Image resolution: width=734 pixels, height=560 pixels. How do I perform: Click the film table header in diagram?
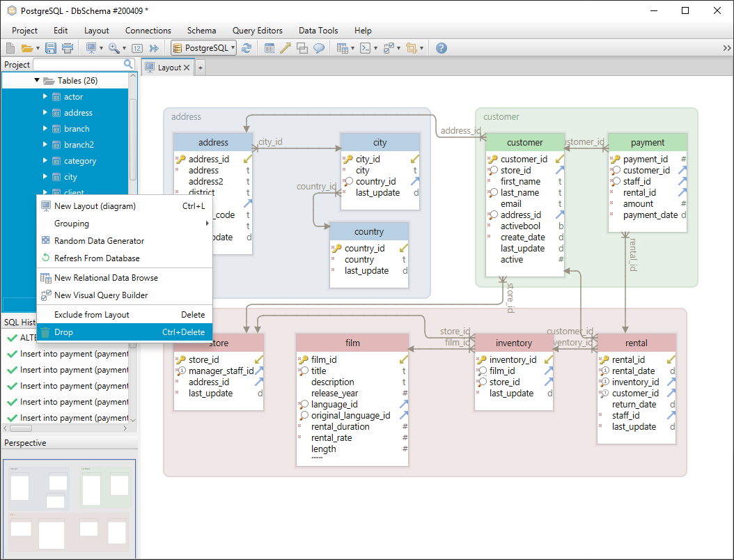(352, 343)
